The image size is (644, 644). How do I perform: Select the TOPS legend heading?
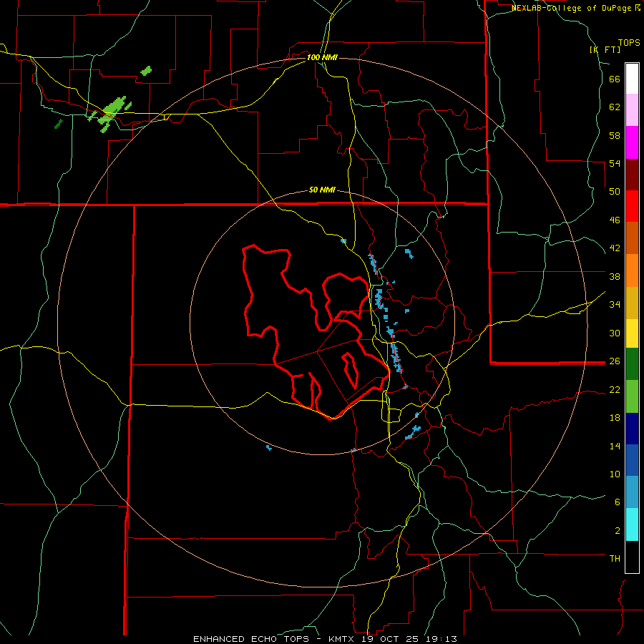pos(629,42)
